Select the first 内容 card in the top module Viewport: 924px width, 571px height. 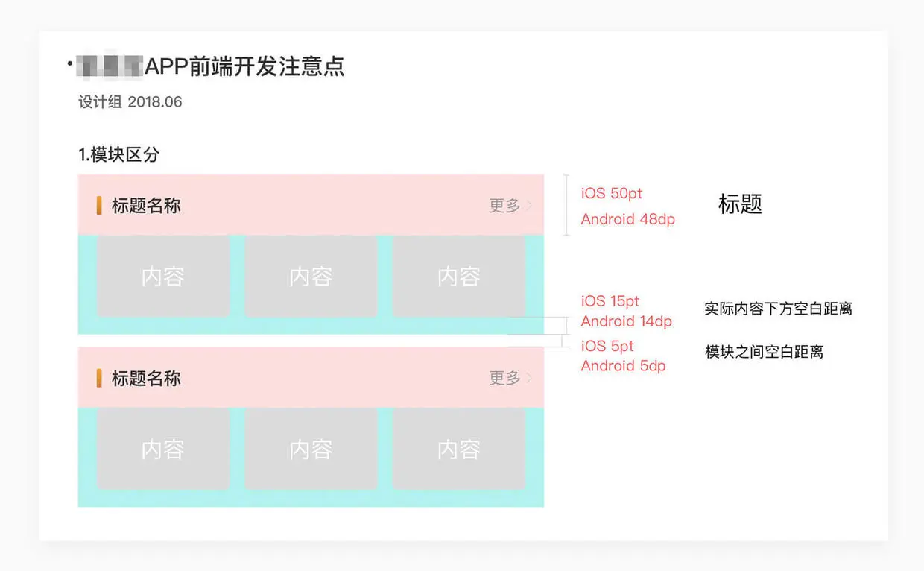[163, 277]
